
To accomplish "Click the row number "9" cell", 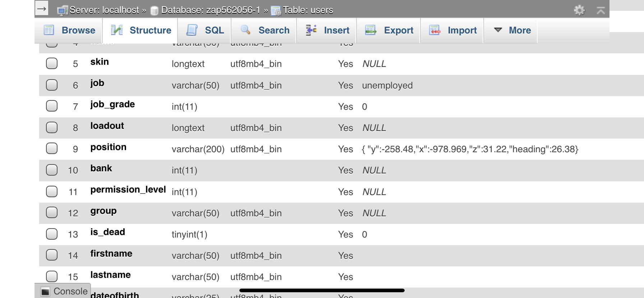I will [75, 149].
